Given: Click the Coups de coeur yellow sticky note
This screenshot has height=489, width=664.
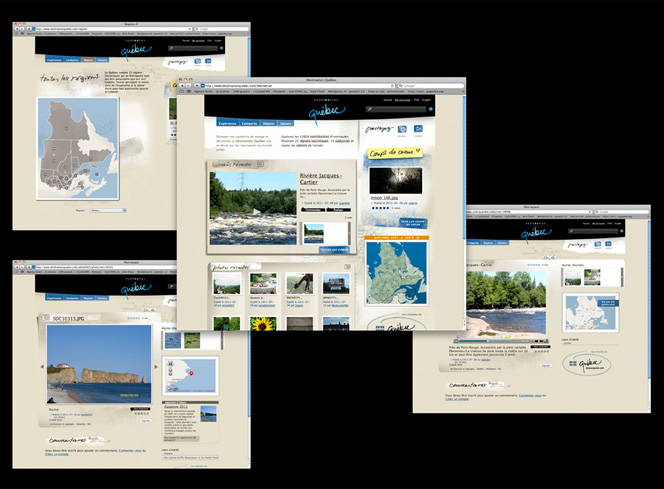Looking at the screenshot, I should click(x=394, y=152).
